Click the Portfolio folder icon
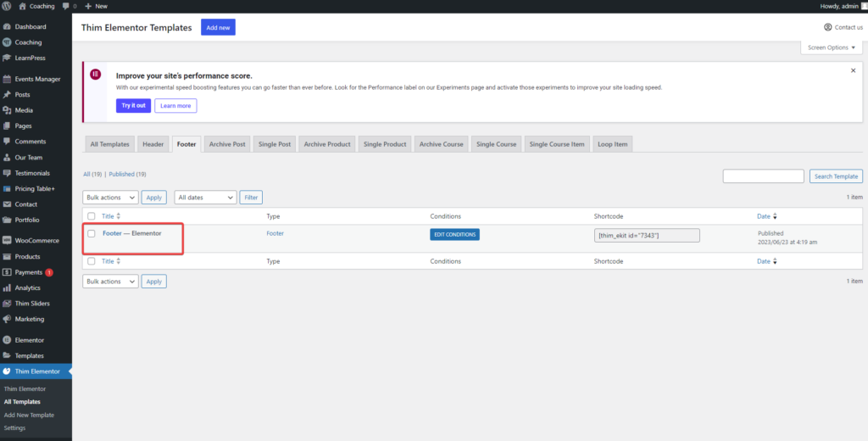 pos(7,220)
